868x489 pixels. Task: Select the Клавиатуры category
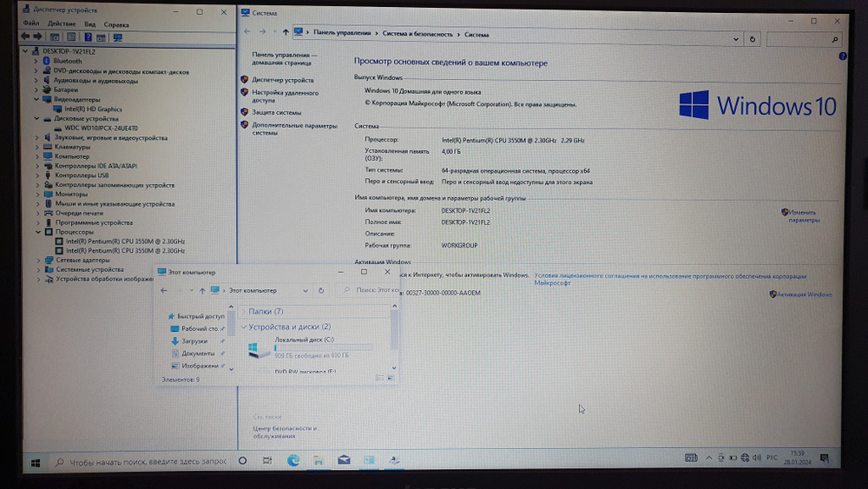pos(73,147)
